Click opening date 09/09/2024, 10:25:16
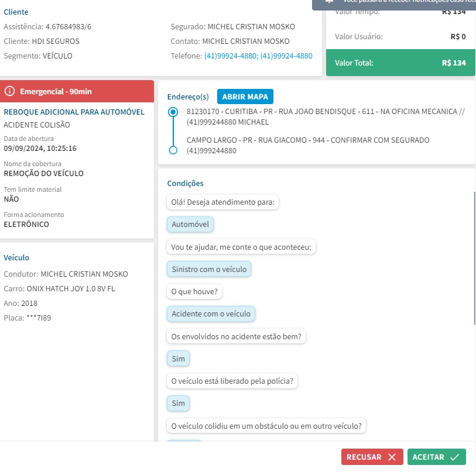 click(40, 149)
